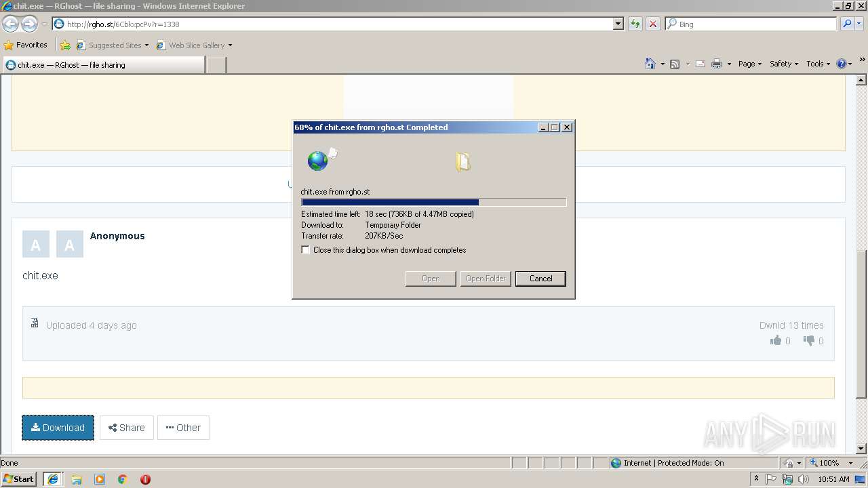Open Windows Media Player on taskbar
The height and width of the screenshot is (488, 868).
[x=100, y=479]
